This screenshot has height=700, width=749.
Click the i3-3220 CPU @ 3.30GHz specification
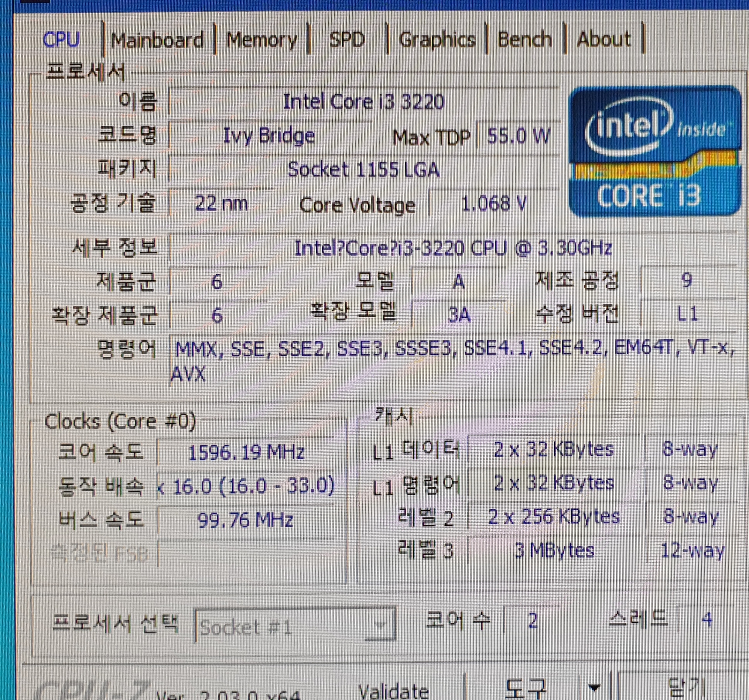[452, 248]
